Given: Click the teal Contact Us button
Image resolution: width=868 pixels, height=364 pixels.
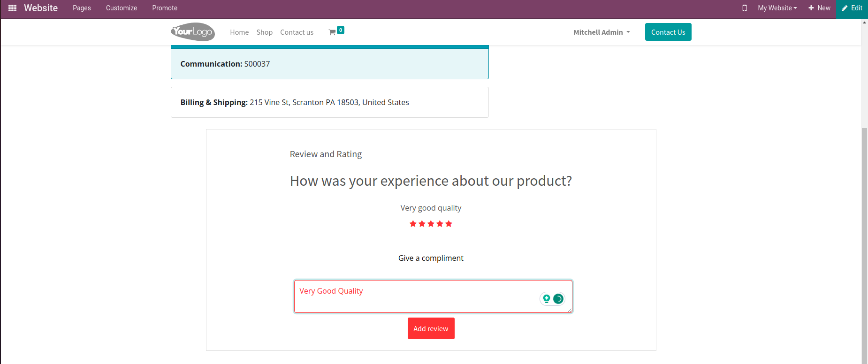Looking at the screenshot, I should 668,32.
